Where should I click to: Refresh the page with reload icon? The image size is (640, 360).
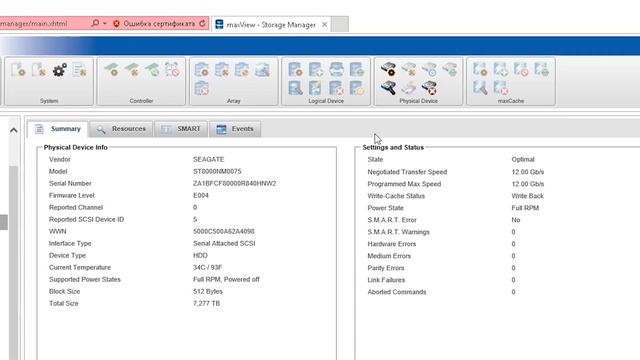[202, 24]
